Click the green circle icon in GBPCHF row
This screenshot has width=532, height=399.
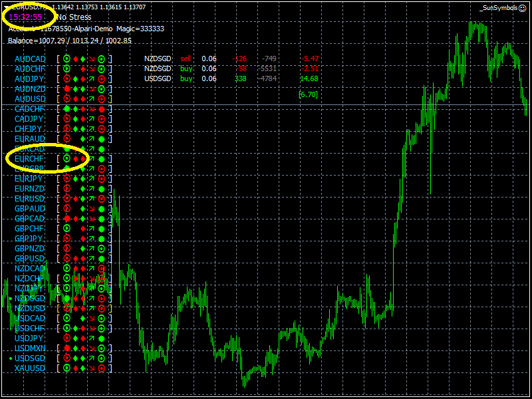(67, 228)
